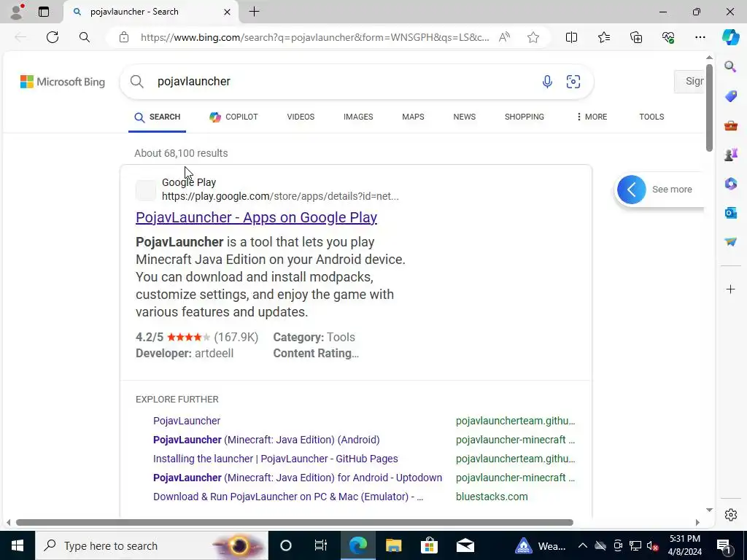The height and width of the screenshot is (560, 747).
Task: Refresh the current page
Action: coord(53,37)
